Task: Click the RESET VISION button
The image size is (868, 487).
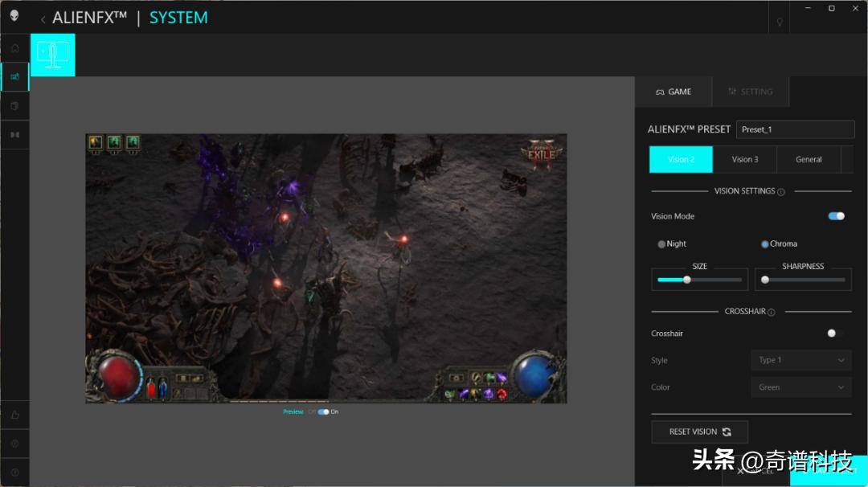Action: (x=700, y=432)
